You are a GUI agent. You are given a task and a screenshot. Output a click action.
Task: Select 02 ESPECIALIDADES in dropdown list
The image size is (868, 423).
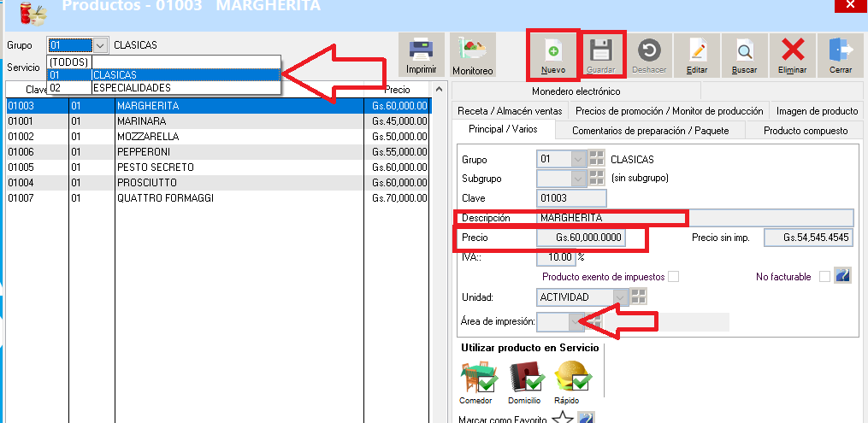coord(164,88)
